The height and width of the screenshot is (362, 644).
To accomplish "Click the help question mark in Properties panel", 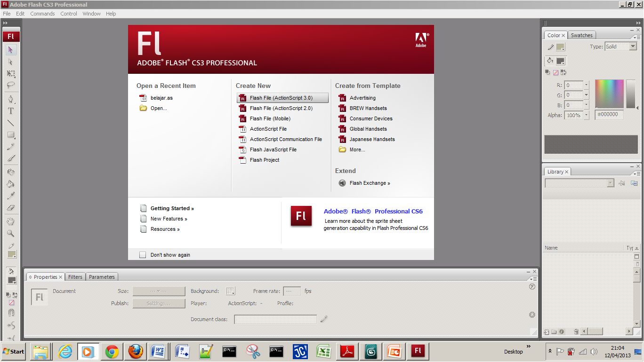I will [532, 286].
